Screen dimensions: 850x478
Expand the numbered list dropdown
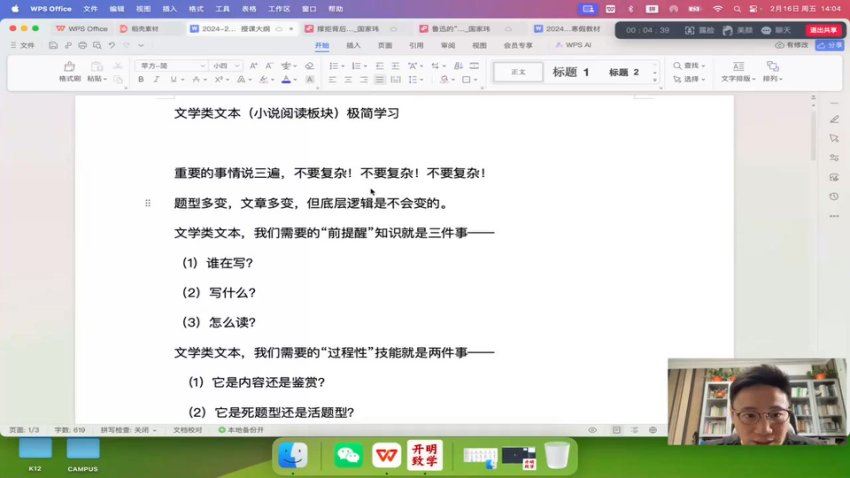(365, 66)
